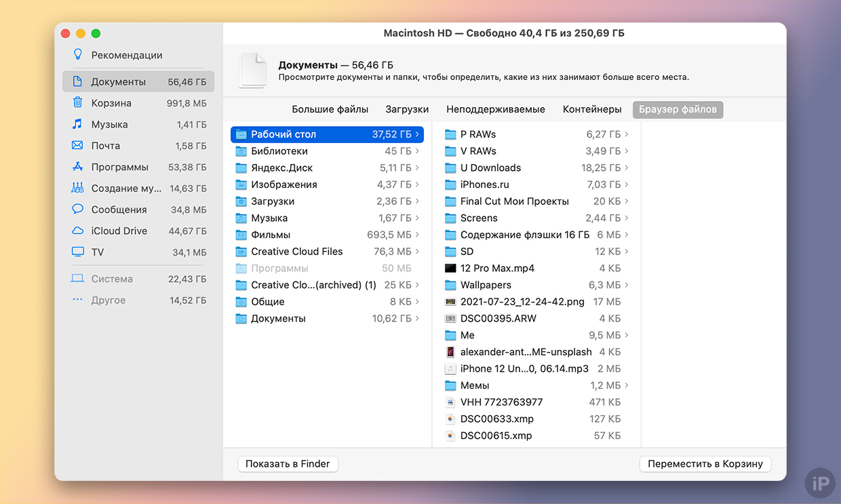Select the Программы app icon in sidebar
Screen dimensions: 841x504
[78, 167]
